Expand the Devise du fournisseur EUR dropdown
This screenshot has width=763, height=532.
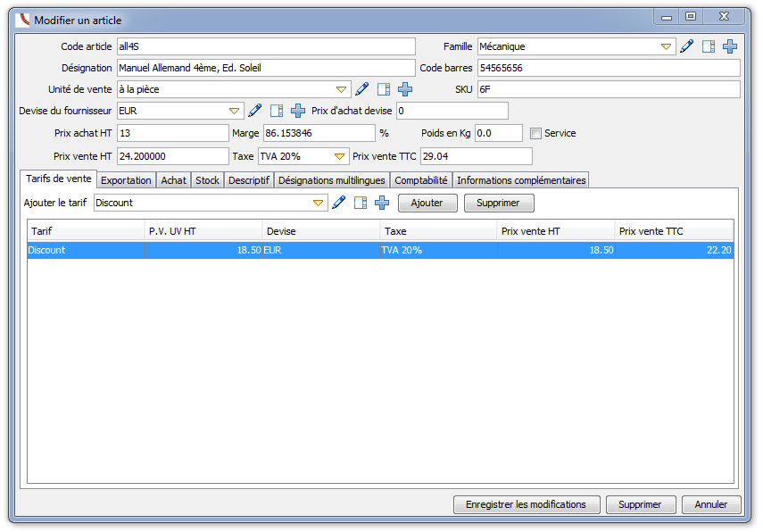[234, 111]
